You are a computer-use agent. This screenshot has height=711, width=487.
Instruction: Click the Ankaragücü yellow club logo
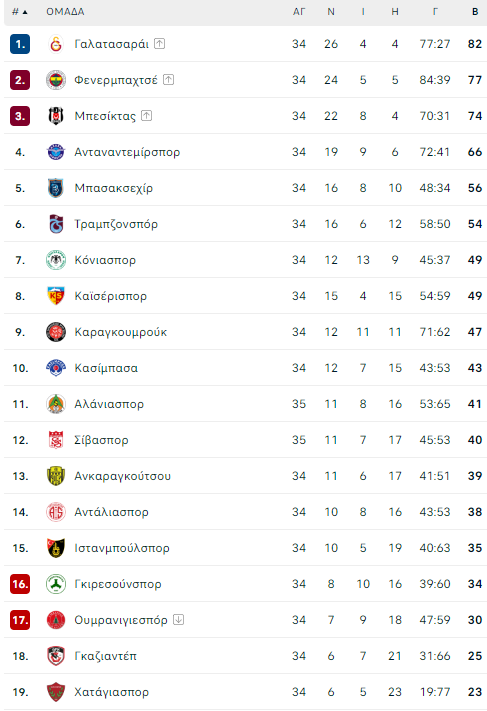click(x=56, y=476)
